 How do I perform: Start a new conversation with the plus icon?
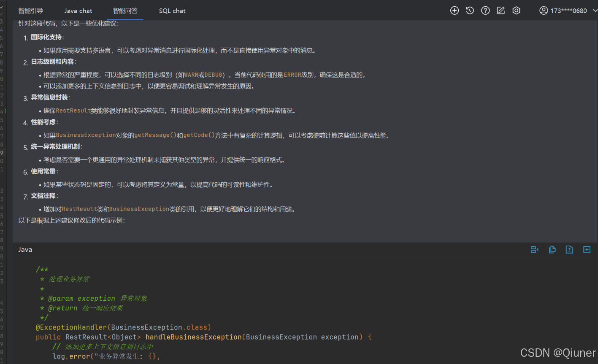(x=454, y=11)
